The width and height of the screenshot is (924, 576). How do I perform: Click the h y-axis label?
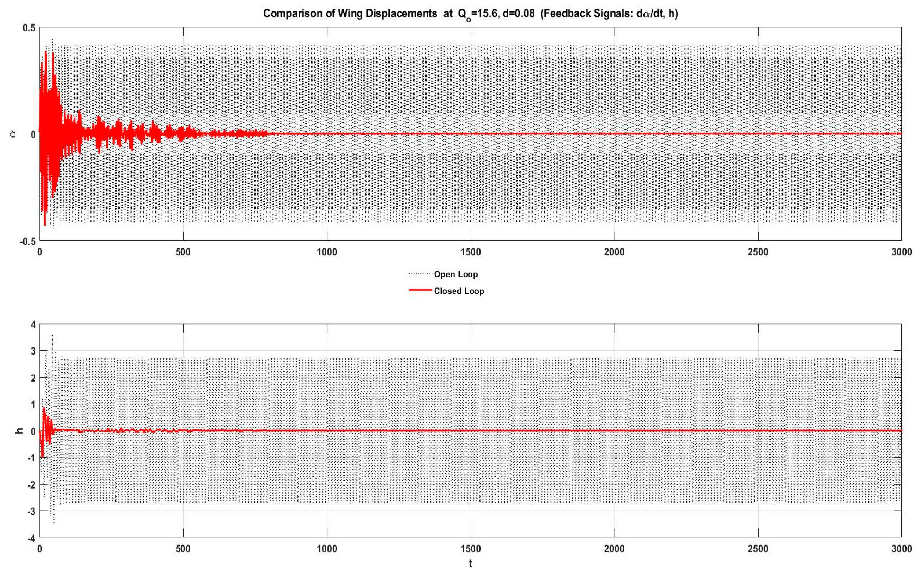(x=19, y=430)
